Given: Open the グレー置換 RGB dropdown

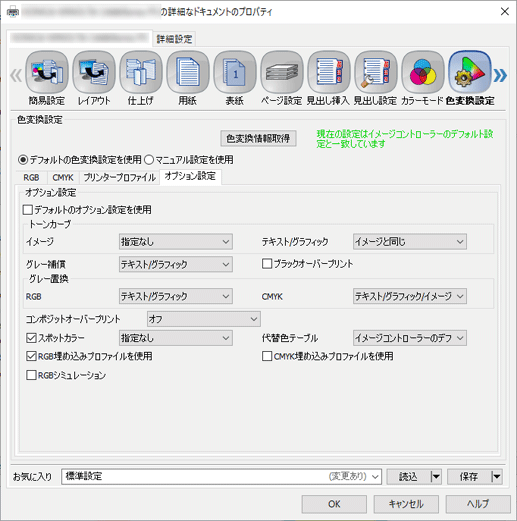Looking at the screenshot, I should click(176, 296).
